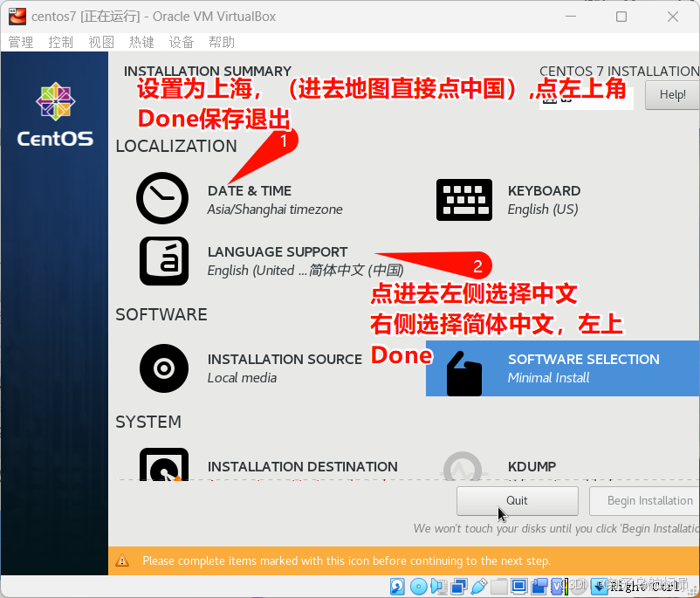The height and width of the screenshot is (598, 700).
Task: Click the SOFTWARE section heading
Action: pos(161,314)
